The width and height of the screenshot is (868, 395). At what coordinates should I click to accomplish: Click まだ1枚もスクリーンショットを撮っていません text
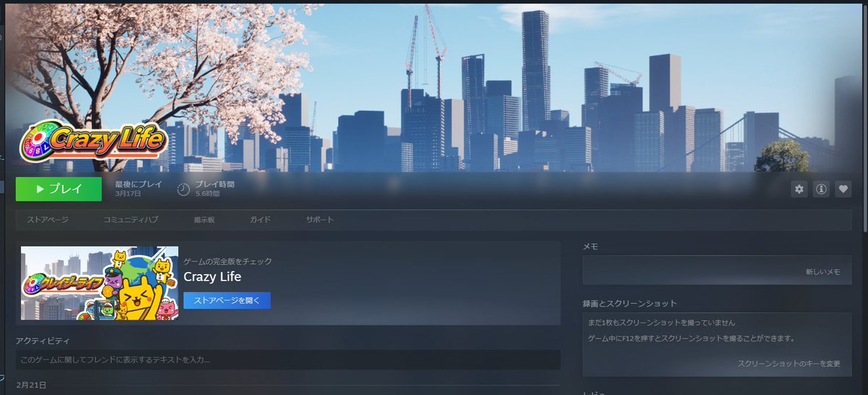click(x=661, y=323)
